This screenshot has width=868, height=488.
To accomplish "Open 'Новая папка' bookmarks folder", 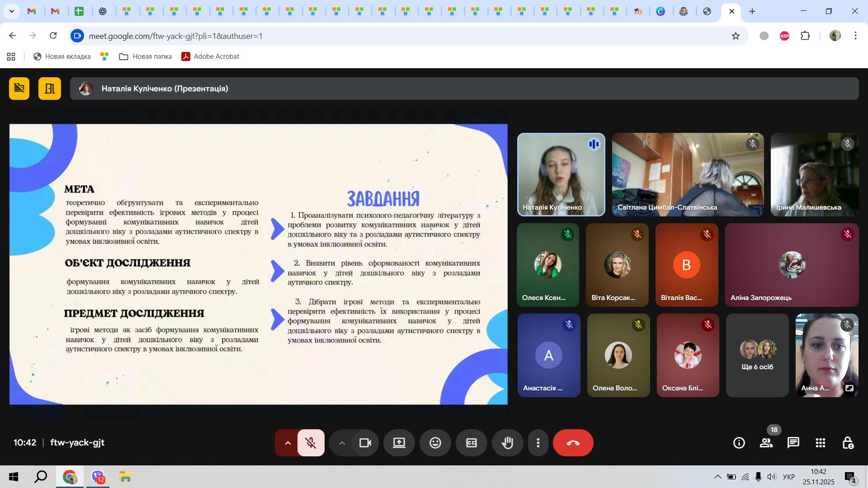I will (x=145, y=56).
